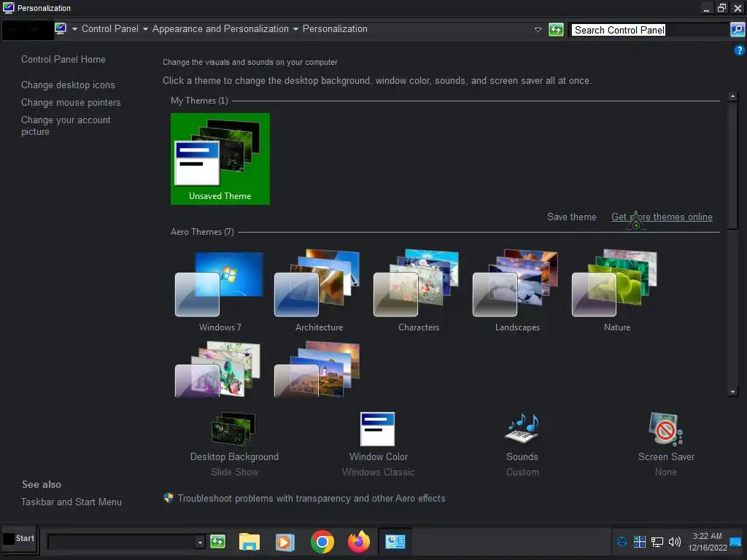Apply the Windows 7 Aero theme

pyautogui.click(x=220, y=290)
